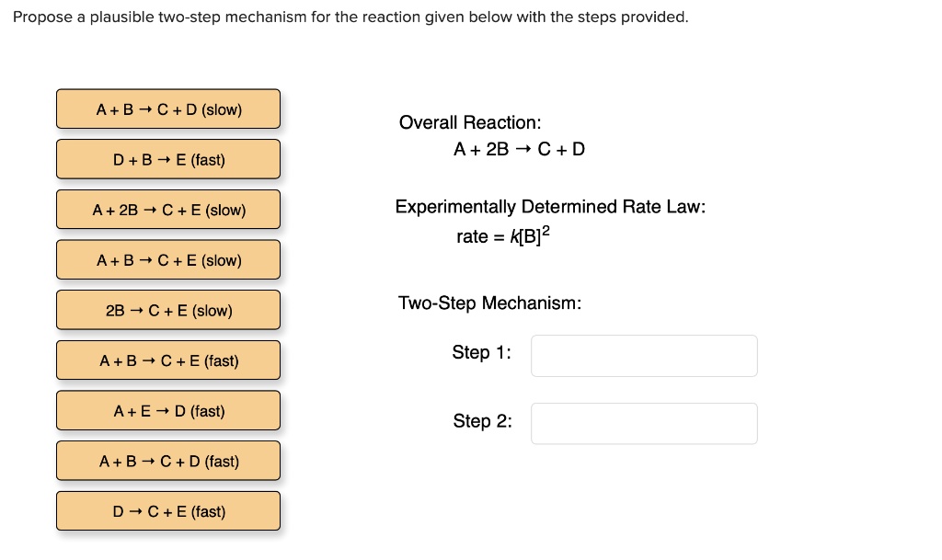Click the "D → C + E (fast)" step tile
This screenshot has height=560, width=942.
point(168,511)
